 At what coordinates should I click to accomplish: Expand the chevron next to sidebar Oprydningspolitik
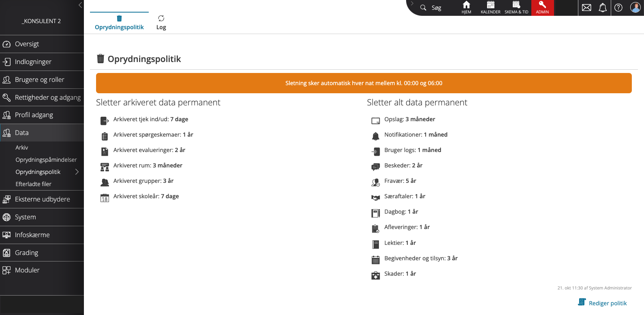[x=77, y=172]
